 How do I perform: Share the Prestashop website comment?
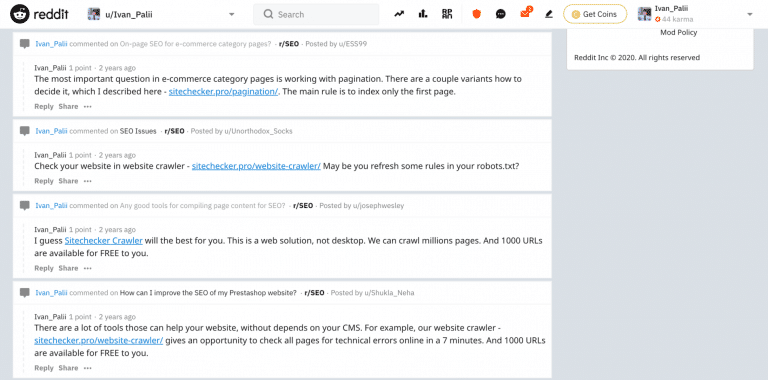coord(68,368)
